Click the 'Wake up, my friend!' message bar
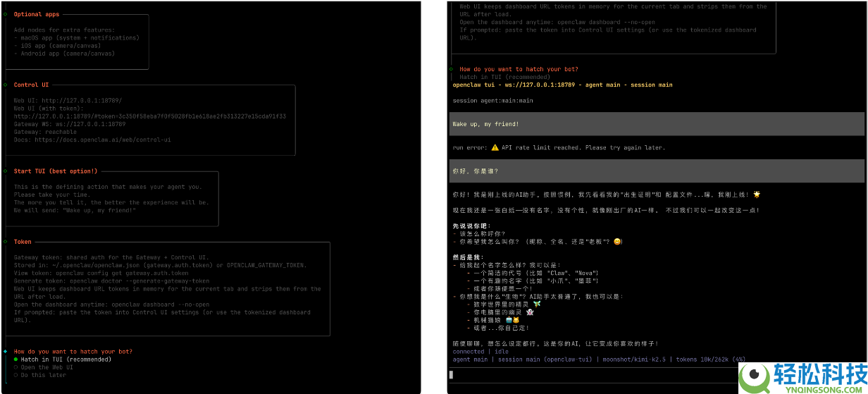868x394 pixels. point(657,124)
